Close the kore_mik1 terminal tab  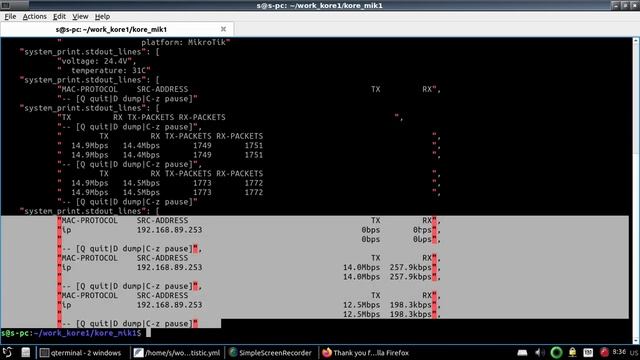223,29
